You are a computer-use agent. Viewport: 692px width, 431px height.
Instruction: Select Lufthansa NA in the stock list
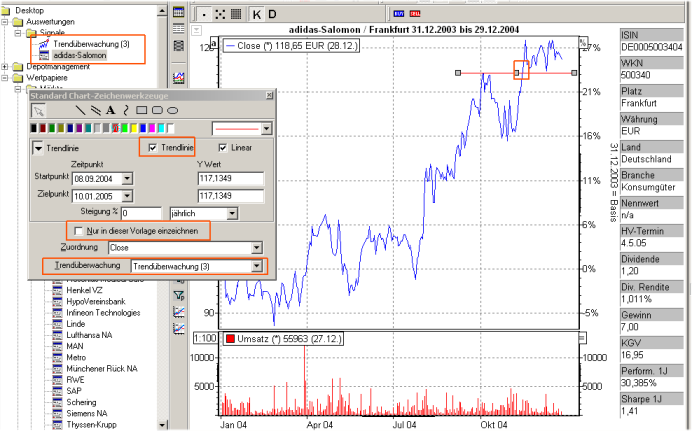click(89, 335)
